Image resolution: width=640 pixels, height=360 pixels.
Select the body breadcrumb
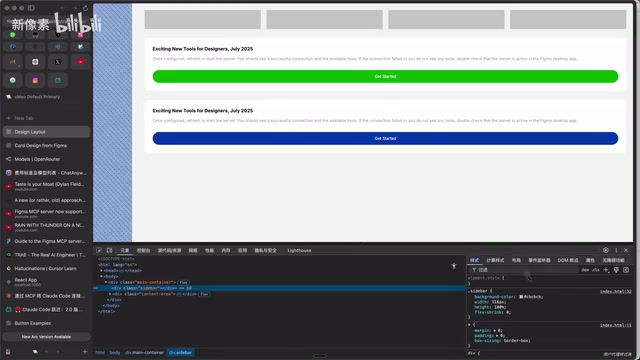click(x=115, y=353)
